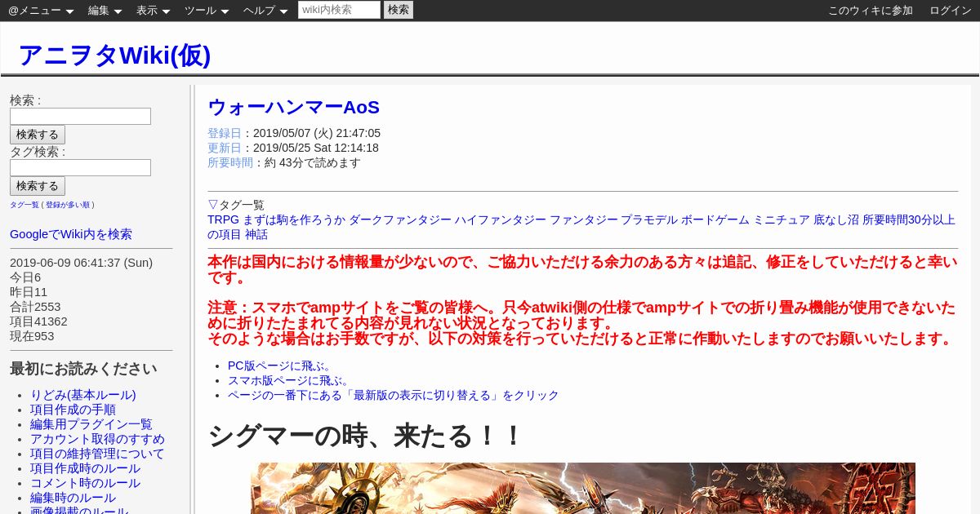
Task: Open コメント時のルール sidebar link
Action: (x=85, y=483)
